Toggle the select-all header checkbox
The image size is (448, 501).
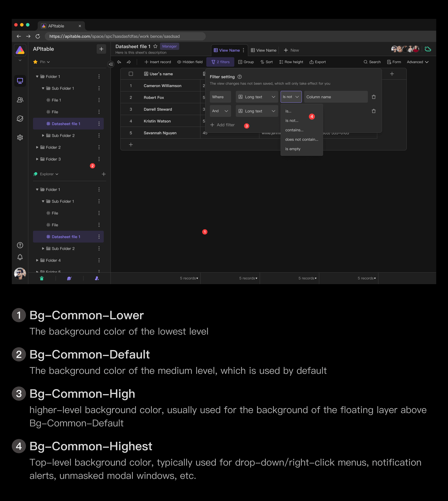[131, 74]
